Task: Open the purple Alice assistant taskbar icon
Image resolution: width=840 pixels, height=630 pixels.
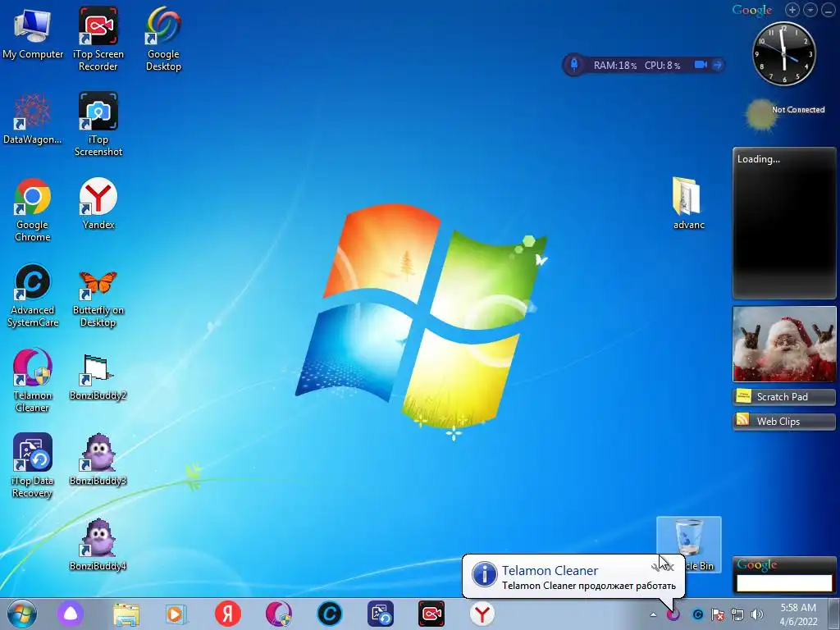Action: (71, 614)
